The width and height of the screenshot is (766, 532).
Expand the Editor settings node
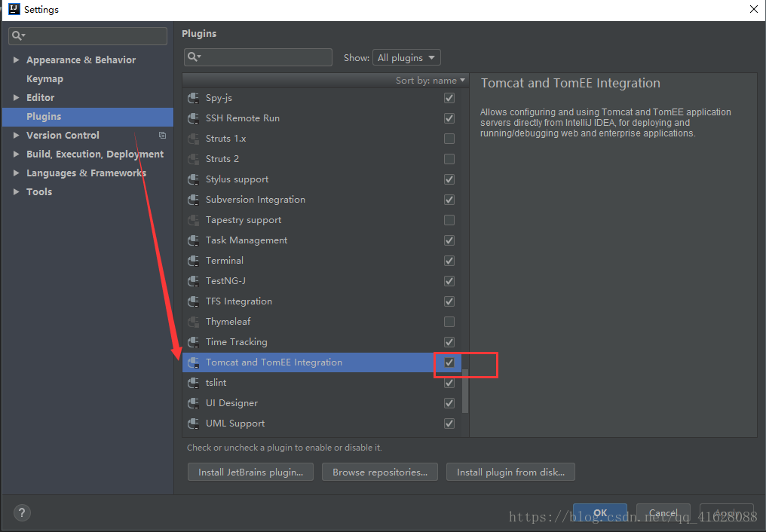pos(16,98)
